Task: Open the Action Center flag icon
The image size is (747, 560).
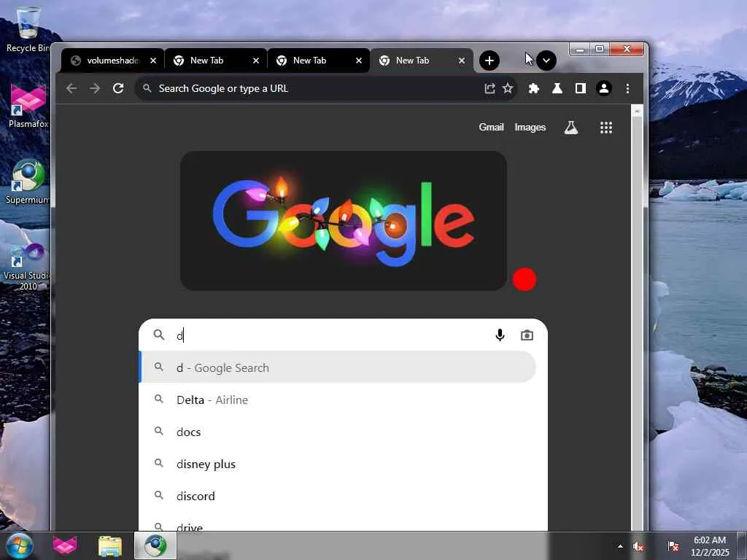Action: pyautogui.click(x=673, y=546)
